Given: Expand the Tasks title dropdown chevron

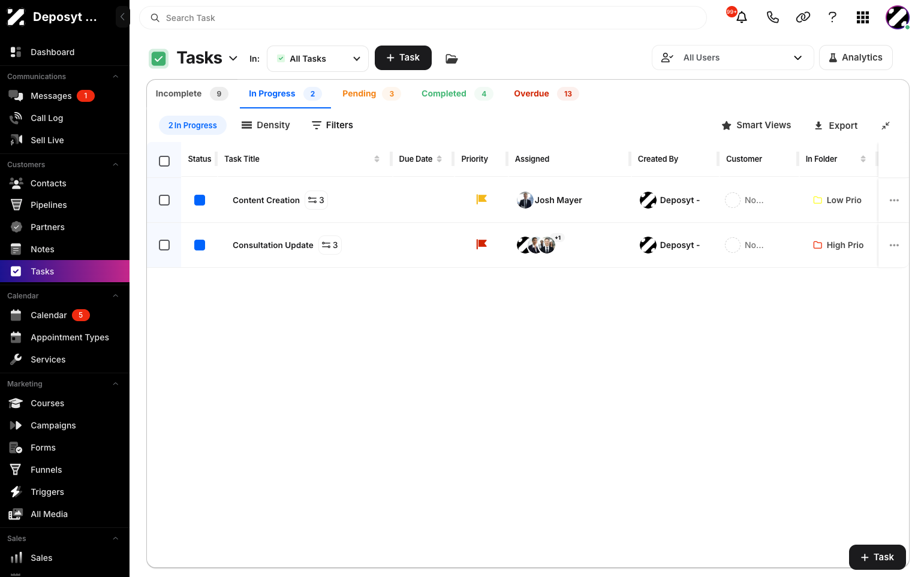Looking at the screenshot, I should [233, 58].
